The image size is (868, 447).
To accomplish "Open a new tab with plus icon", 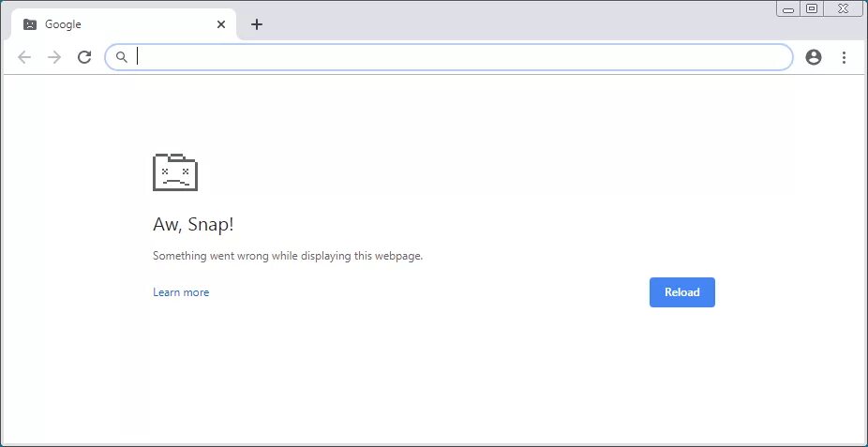I will point(256,24).
